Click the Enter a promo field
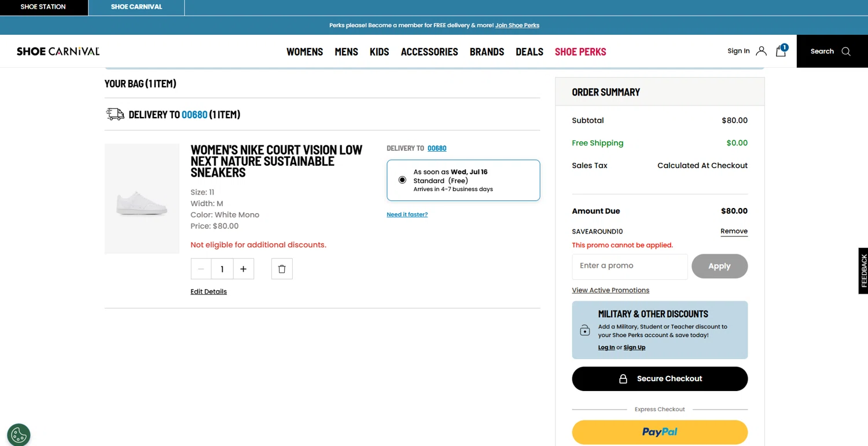Screen dimensions: 868x446 point(630,266)
